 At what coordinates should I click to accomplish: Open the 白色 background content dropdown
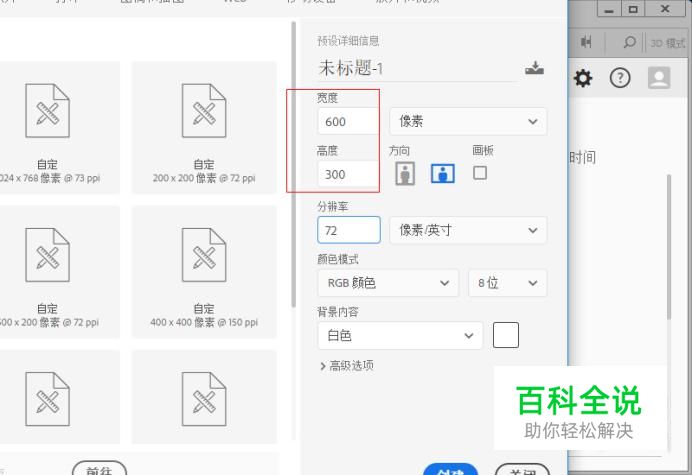400,336
